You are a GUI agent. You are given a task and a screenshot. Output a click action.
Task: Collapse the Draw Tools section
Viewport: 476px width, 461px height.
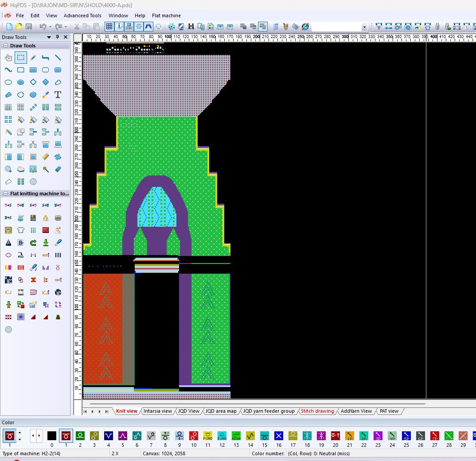[6, 46]
